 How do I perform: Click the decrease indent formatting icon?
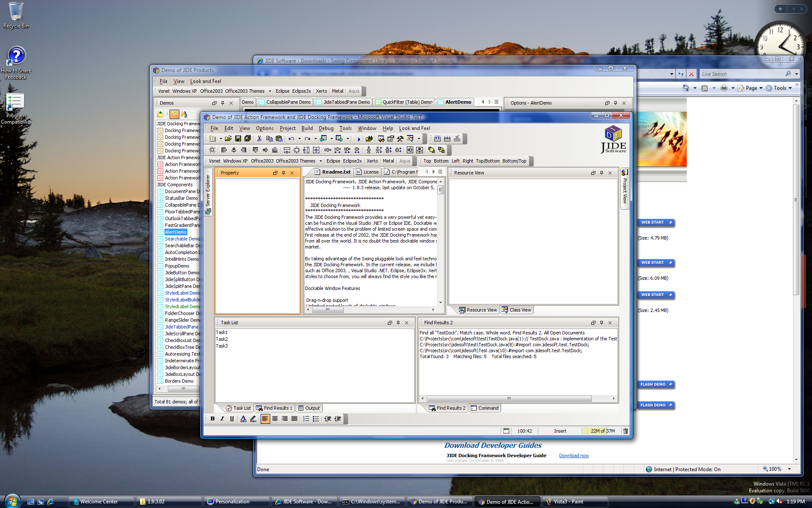pyautogui.click(x=328, y=419)
